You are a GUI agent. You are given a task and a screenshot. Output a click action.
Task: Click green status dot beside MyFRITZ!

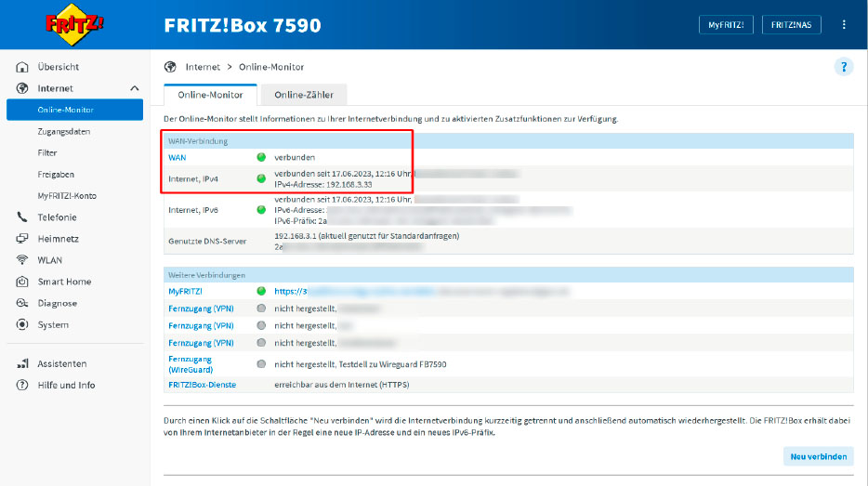[x=261, y=291]
